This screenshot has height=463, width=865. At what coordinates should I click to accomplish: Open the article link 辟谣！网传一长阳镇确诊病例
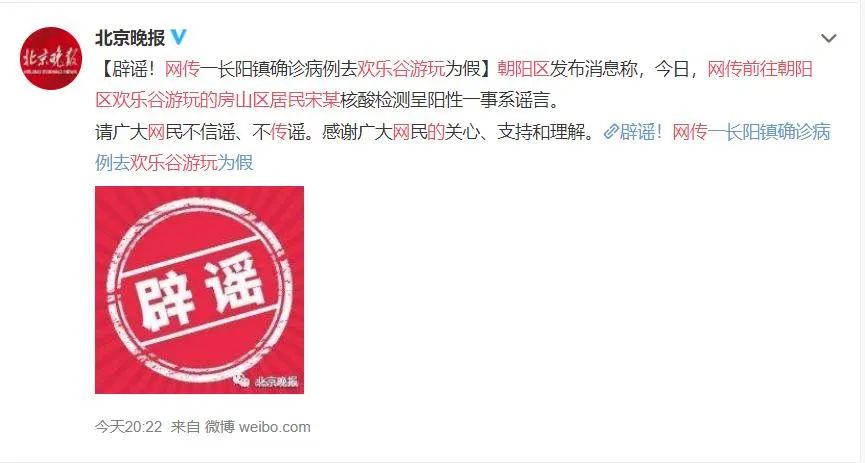pyautogui.click(x=725, y=132)
